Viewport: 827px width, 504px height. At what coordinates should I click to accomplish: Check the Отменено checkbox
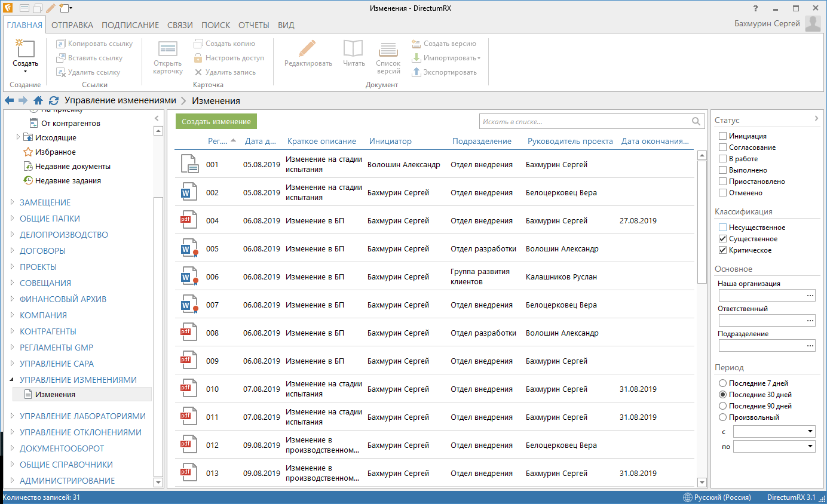[x=723, y=193]
